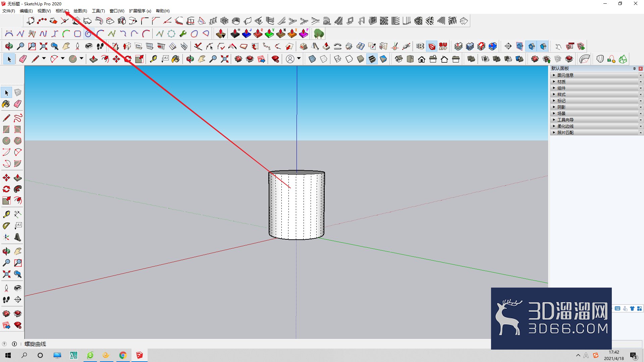Select the Pie arc tool
This screenshot has height=362, width=644.
click(x=18, y=164)
